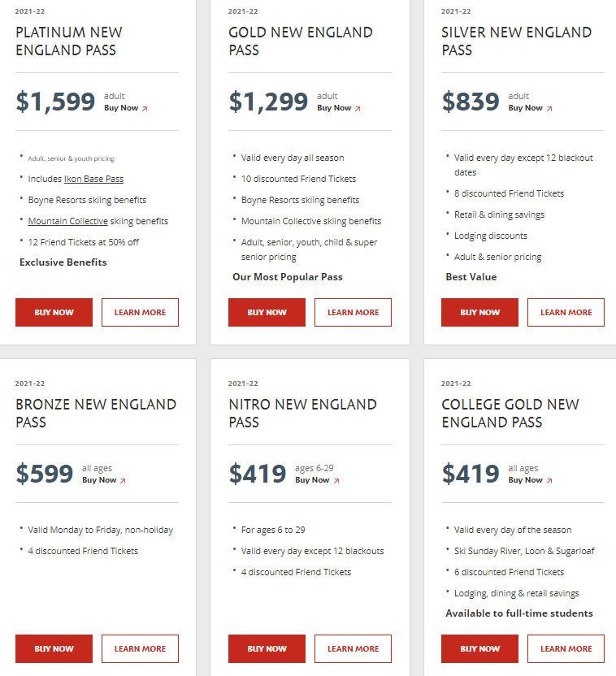Click the arrow icon beside Gold Buy Now
This screenshot has height=676, width=616.
click(358, 108)
